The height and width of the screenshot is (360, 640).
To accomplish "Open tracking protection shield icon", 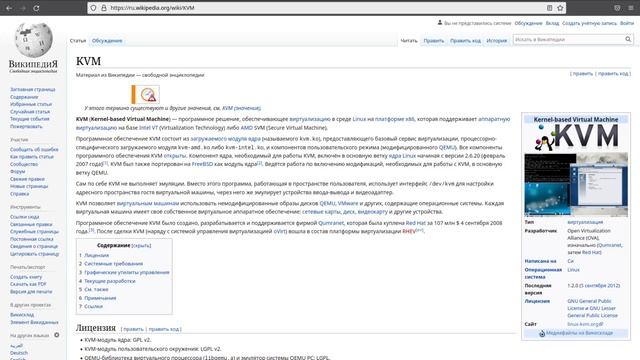I will [93, 8].
